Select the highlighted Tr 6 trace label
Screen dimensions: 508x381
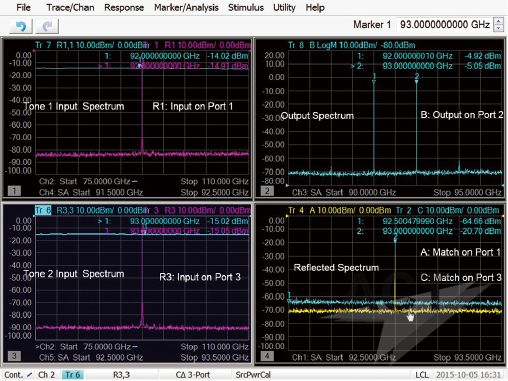click(x=43, y=210)
